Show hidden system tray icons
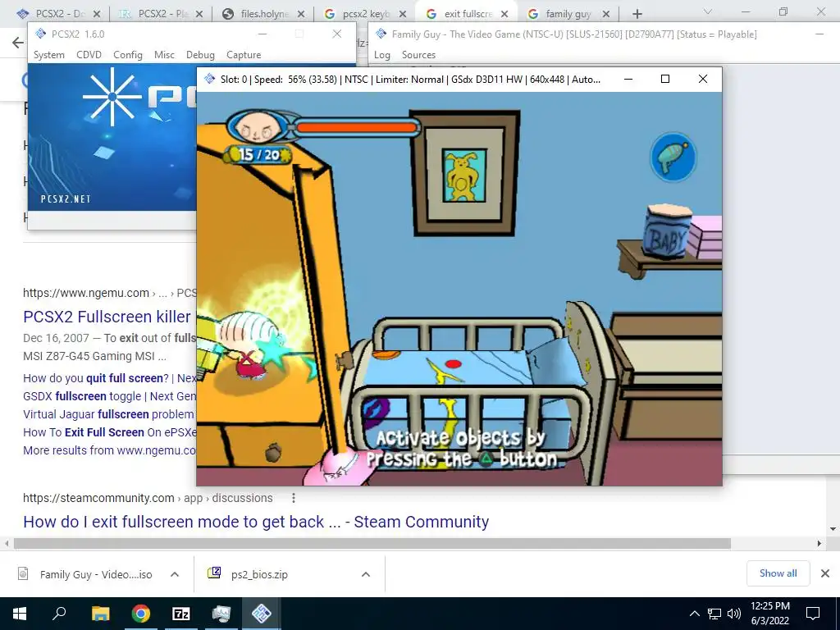840x630 pixels. 694,614
